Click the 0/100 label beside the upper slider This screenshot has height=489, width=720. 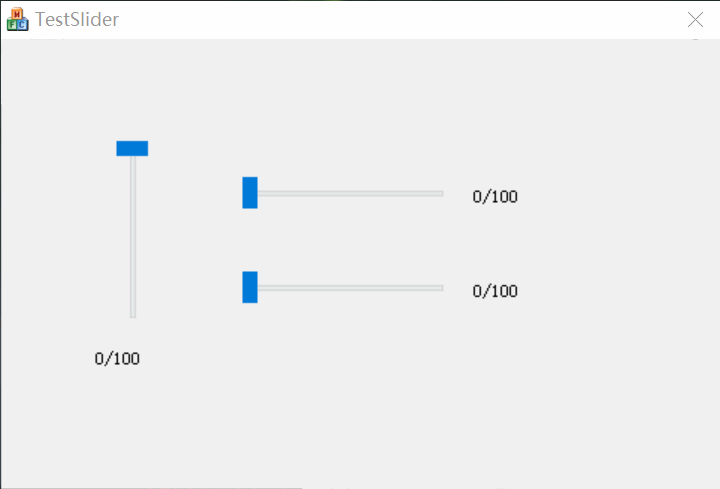coord(495,197)
